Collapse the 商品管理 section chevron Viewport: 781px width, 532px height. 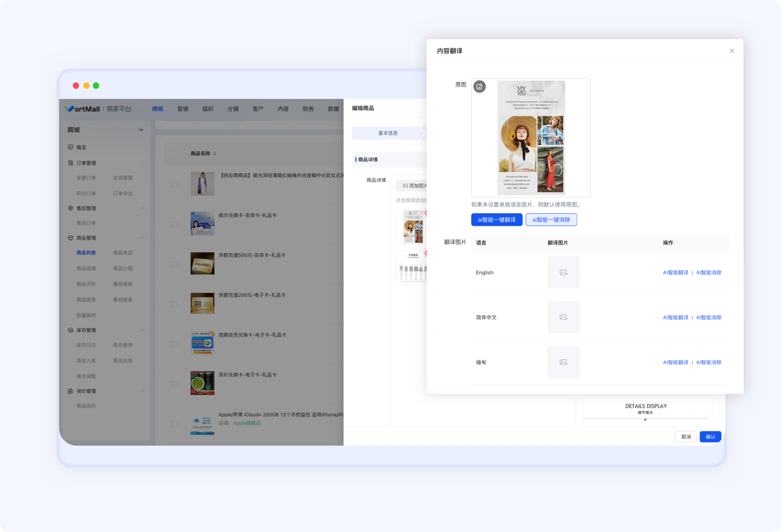point(143,238)
